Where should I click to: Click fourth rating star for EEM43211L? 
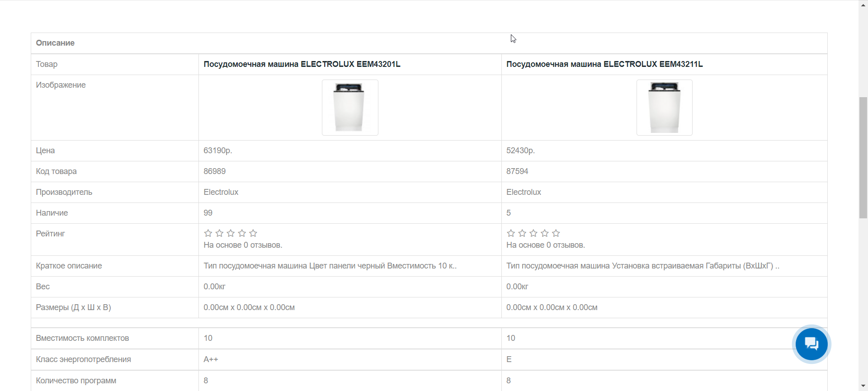[545, 233]
